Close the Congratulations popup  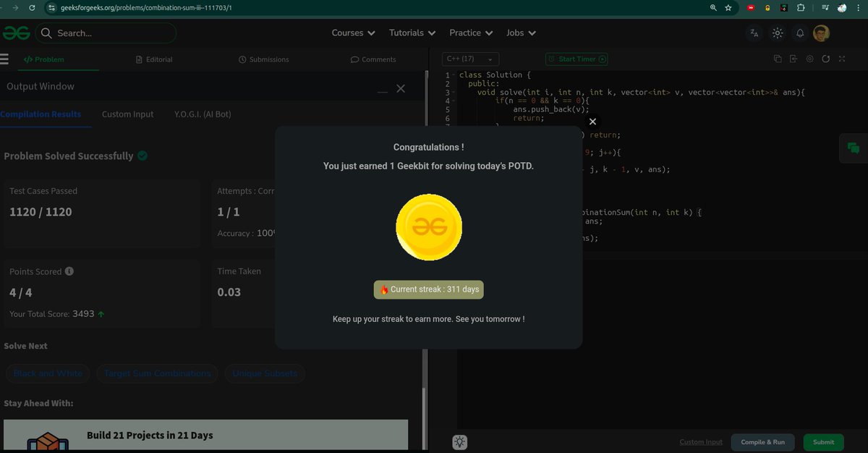click(x=592, y=122)
